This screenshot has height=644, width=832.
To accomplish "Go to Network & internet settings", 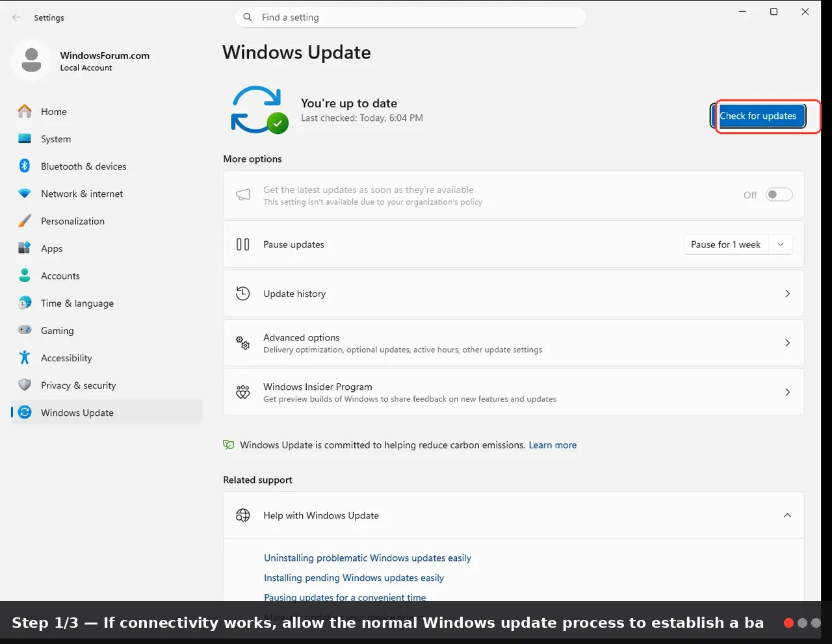I will point(107,194).
